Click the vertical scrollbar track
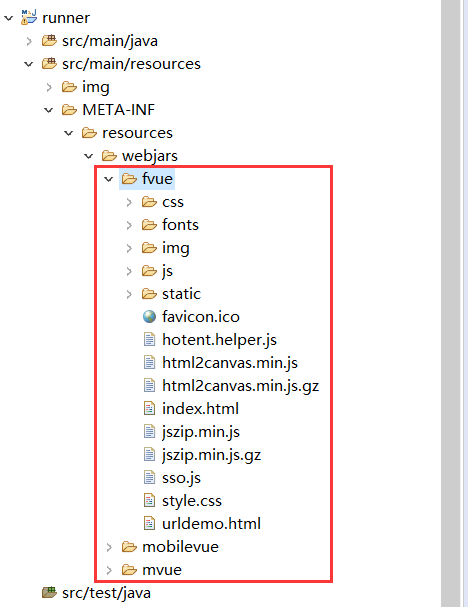Image resolution: width=468 pixels, height=607 pixels. click(x=450, y=304)
